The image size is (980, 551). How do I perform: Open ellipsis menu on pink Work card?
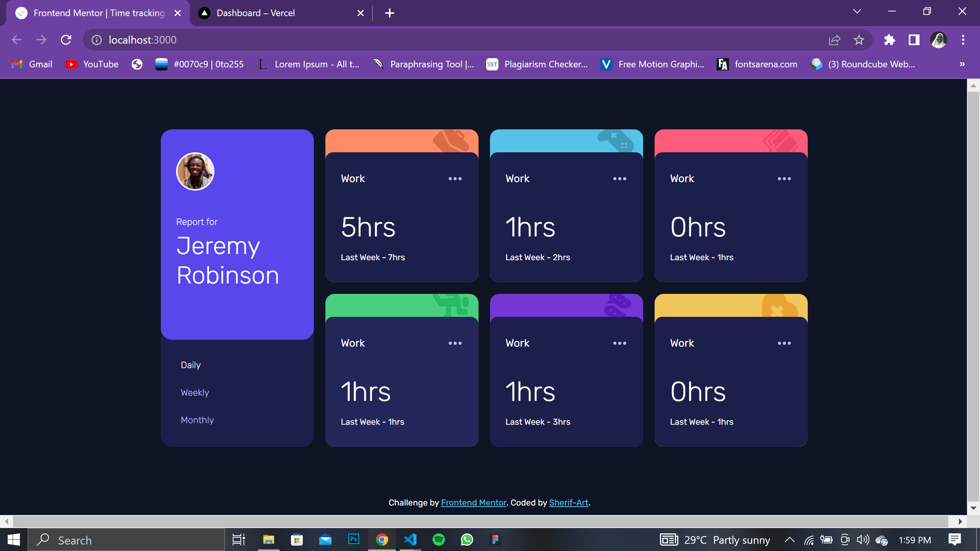(x=784, y=179)
